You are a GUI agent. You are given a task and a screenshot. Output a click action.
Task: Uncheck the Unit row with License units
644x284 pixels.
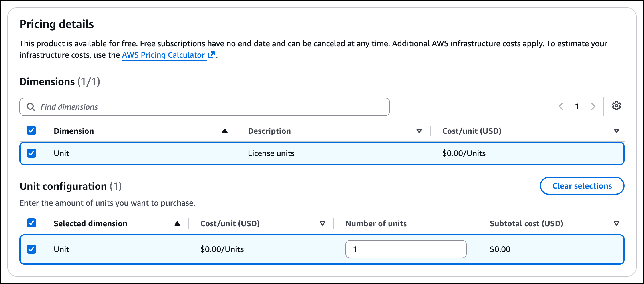pyautogui.click(x=31, y=153)
